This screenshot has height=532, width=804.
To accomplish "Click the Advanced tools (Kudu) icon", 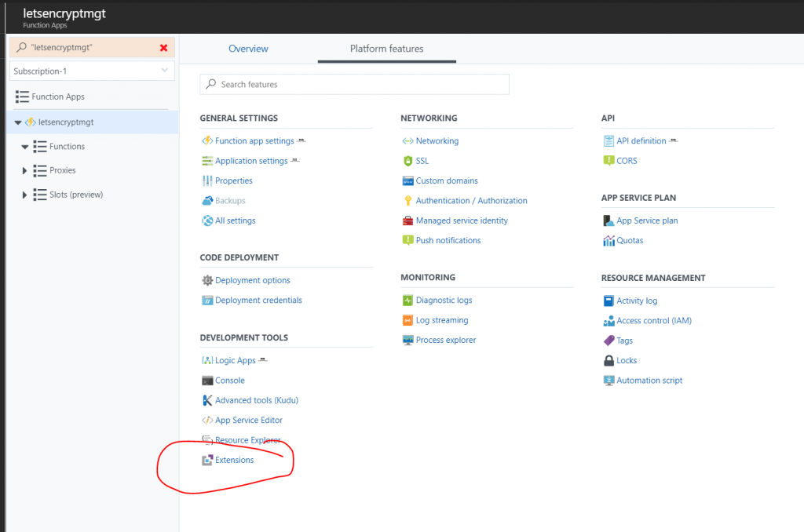I will (207, 400).
